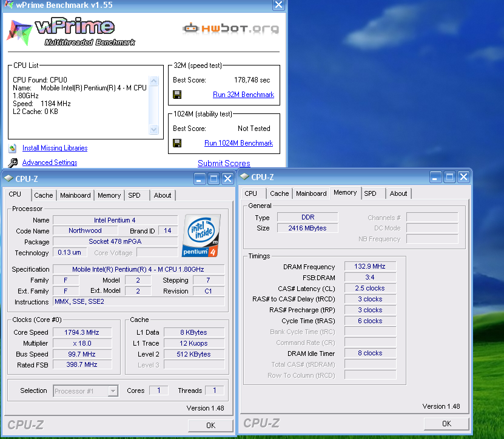The image size is (504, 439).
Task: Run the 1024M Benchmark
Action: (238, 143)
